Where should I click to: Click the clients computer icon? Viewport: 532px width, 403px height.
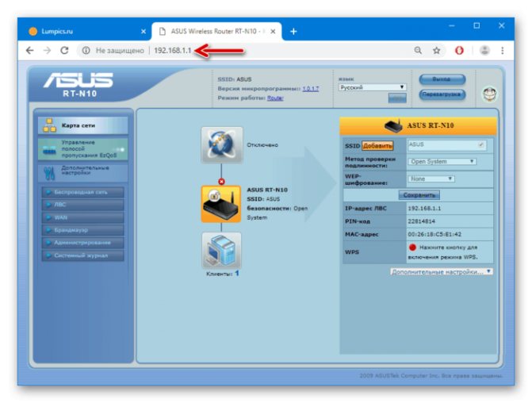click(x=221, y=251)
